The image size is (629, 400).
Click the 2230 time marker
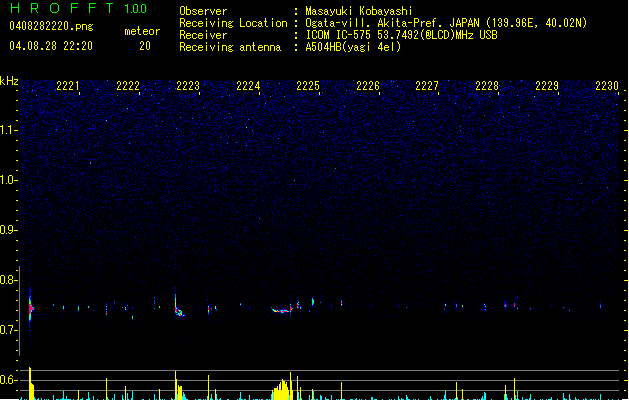click(x=607, y=86)
